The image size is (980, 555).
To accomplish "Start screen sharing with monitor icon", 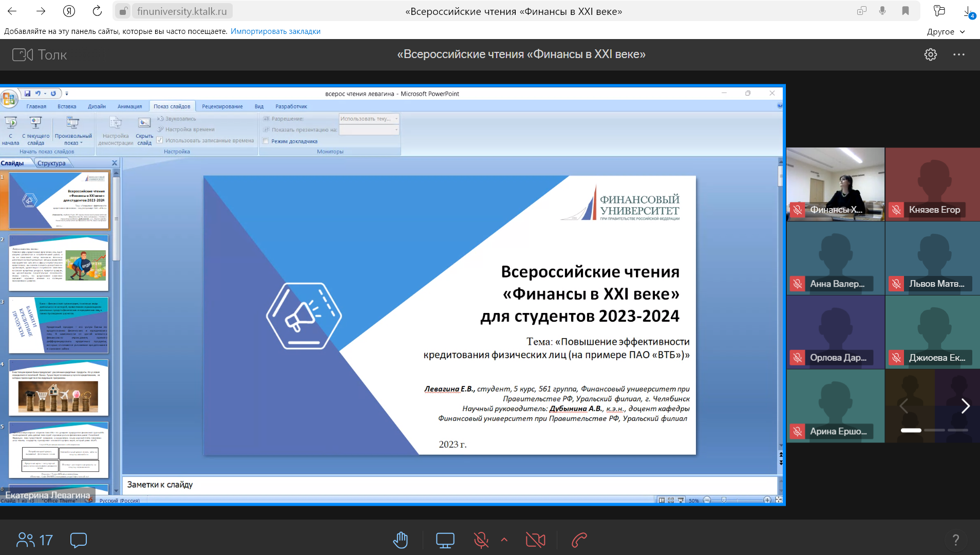I will coord(445,540).
